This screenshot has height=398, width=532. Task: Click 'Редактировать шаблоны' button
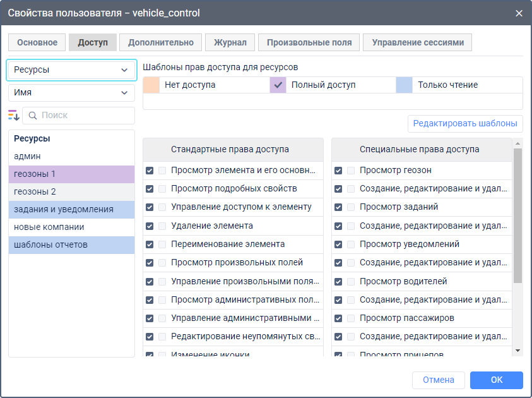465,123
